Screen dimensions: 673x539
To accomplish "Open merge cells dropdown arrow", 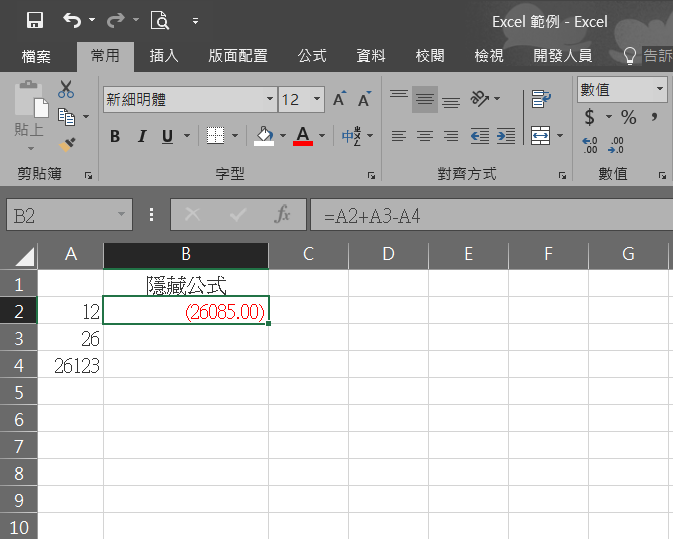I will (x=560, y=136).
